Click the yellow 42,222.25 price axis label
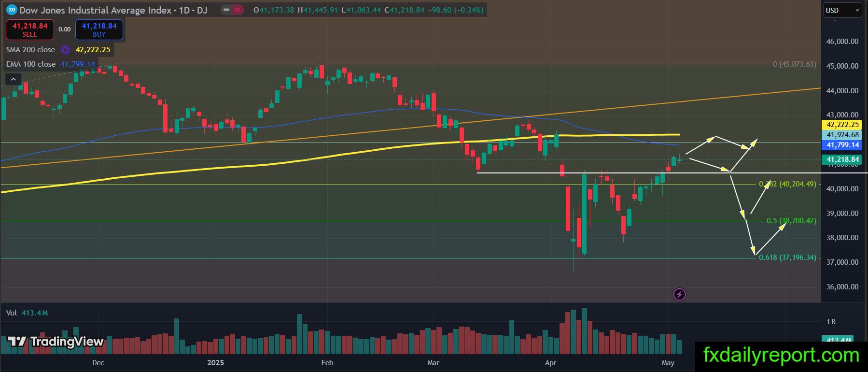The image size is (868, 372). [842, 125]
